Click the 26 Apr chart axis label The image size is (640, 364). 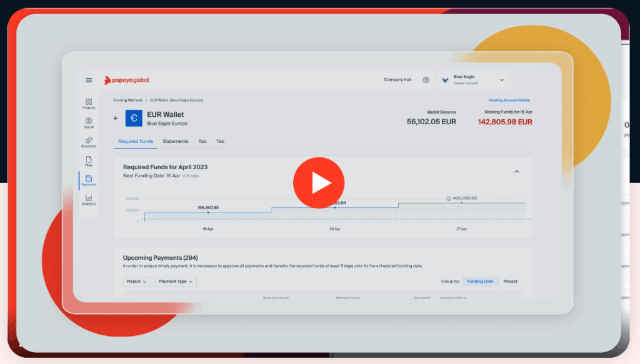tap(335, 229)
